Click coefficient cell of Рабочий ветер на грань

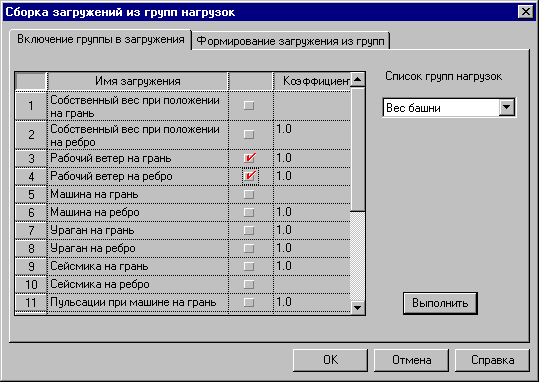click(x=312, y=158)
